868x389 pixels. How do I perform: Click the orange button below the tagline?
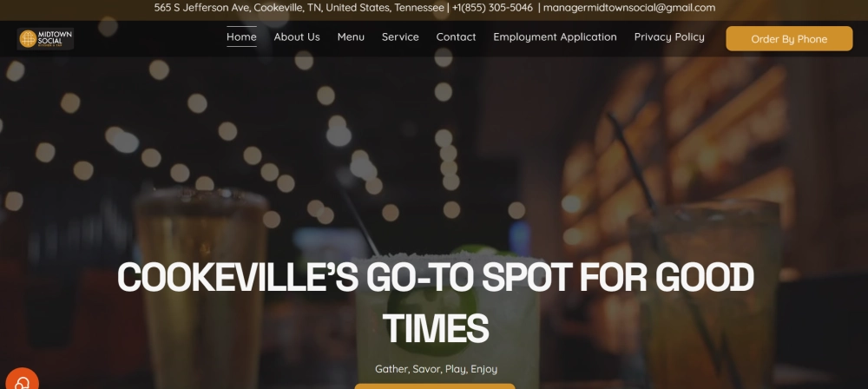tap(435, 386)
